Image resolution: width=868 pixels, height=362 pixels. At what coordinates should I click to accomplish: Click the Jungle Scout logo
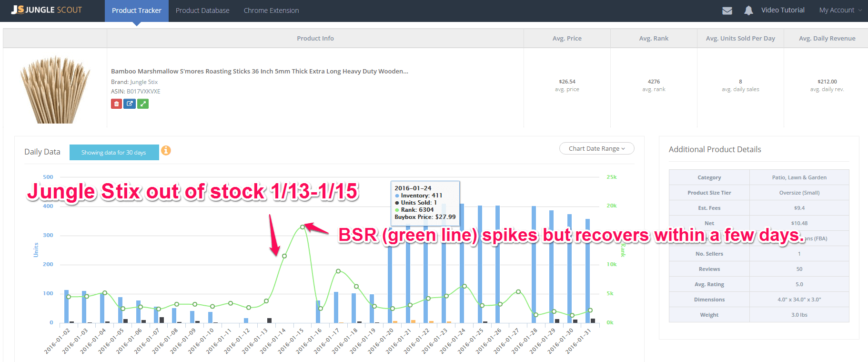pyautogui.click(x=47, y=10)
